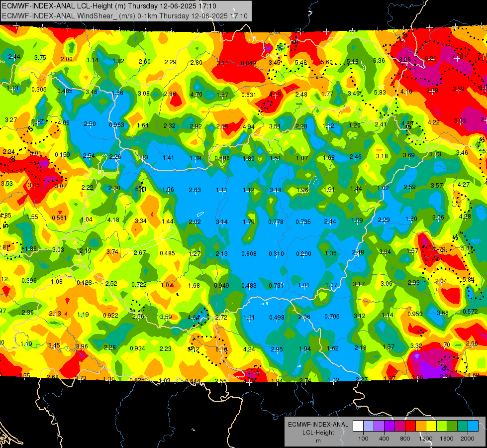The image size is (487, 448).
Task: Click the lime-green legend swatch
Action: click(x=442, y=426)
